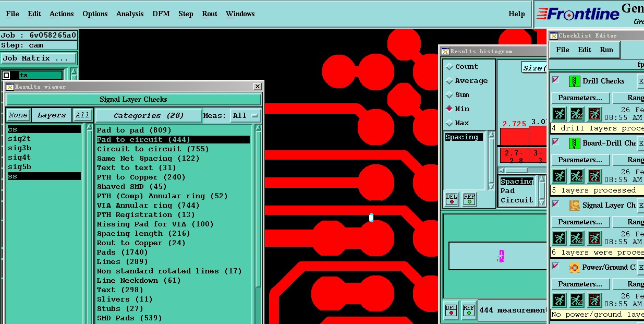644x324 pixels.
Task: Open Parameters for Drill Checks
Action: (580, 98)
